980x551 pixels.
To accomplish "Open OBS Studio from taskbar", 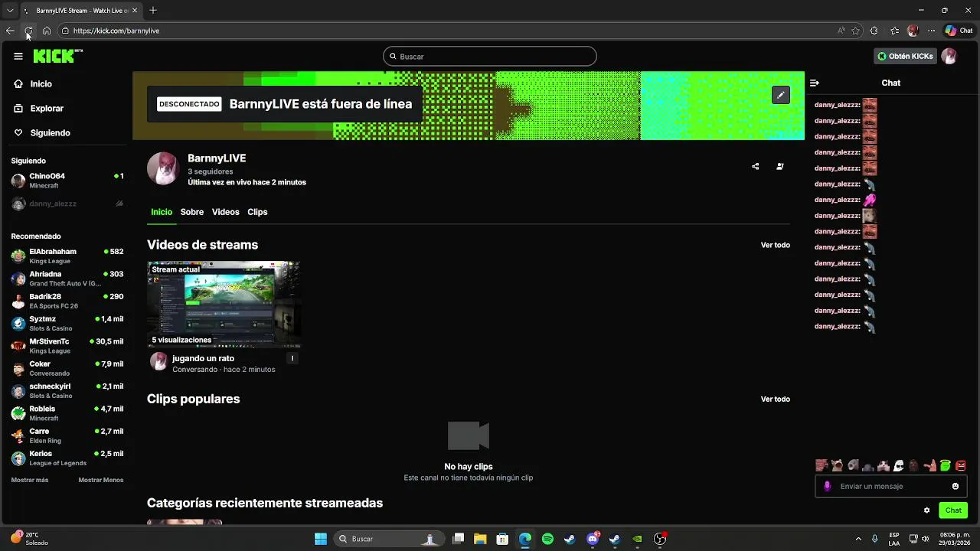I will click(659, 539).
